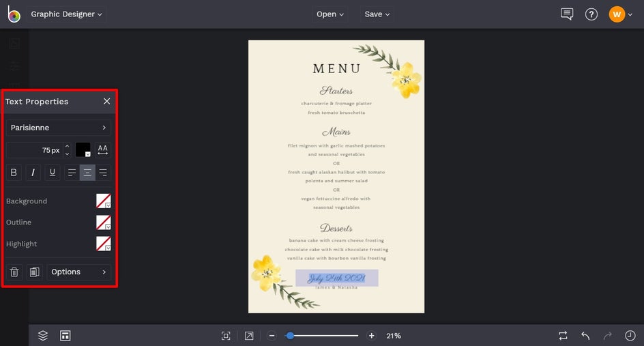The image size is (644, 346).
Task: Open the user account avatar W
Action: point(617,14)
